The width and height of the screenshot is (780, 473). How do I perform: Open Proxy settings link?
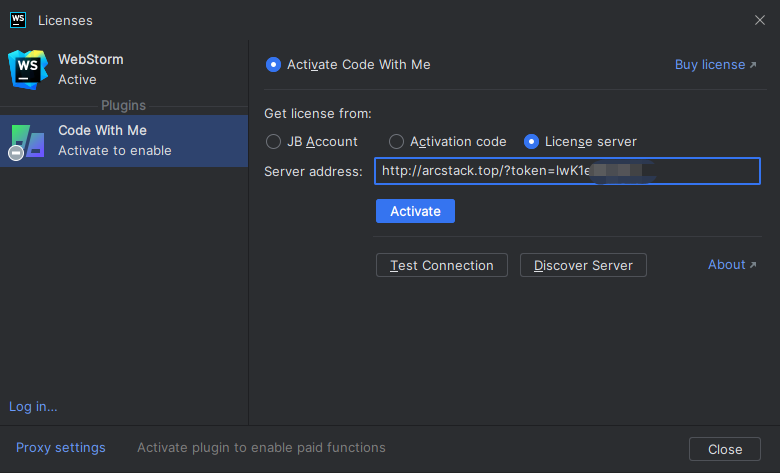coord(61,448)
